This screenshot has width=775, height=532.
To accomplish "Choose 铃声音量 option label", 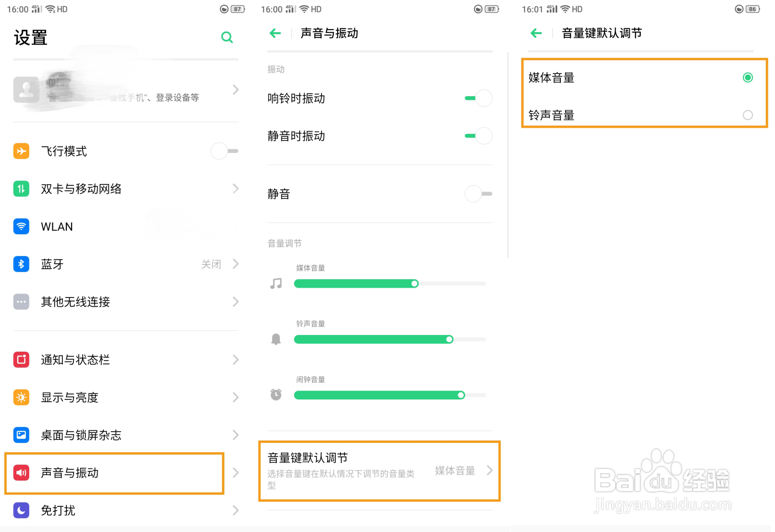I will pos(551,115).
